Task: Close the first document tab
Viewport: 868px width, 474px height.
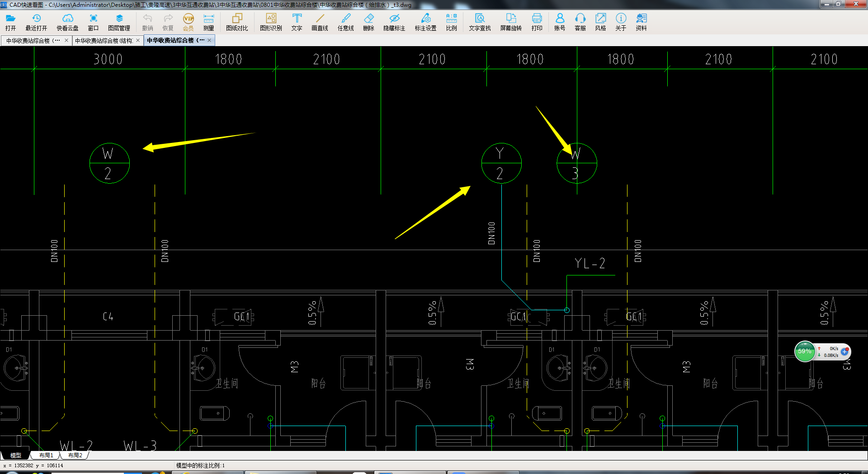Action: (x=66, y=40)
